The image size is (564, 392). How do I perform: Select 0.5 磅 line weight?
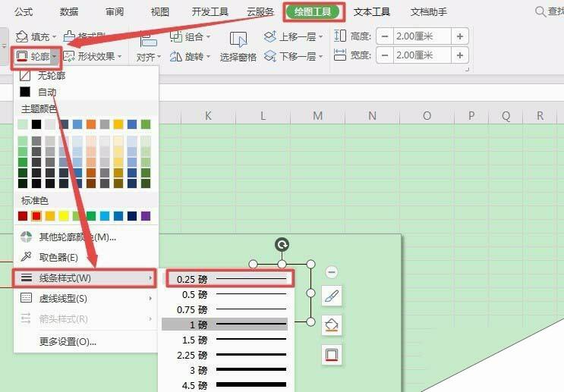click(225, 295)
